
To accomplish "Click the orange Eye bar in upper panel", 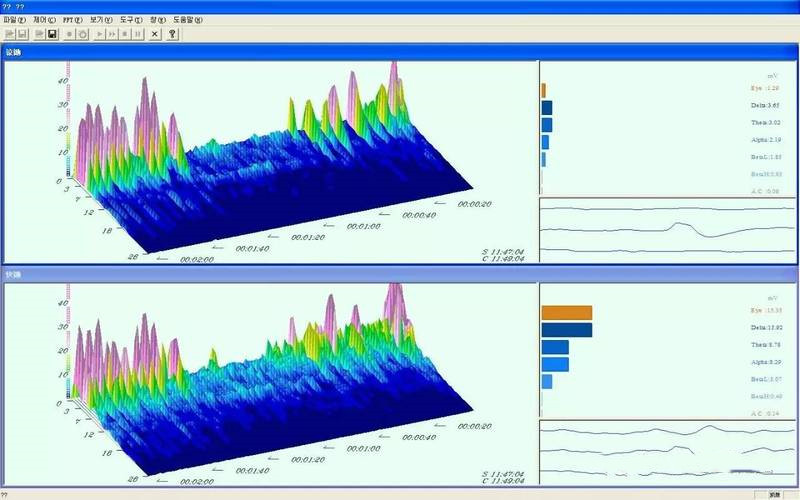I will [543, 90].
